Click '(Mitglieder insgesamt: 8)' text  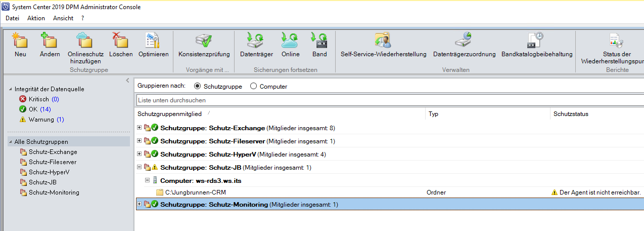coord(301,128)
